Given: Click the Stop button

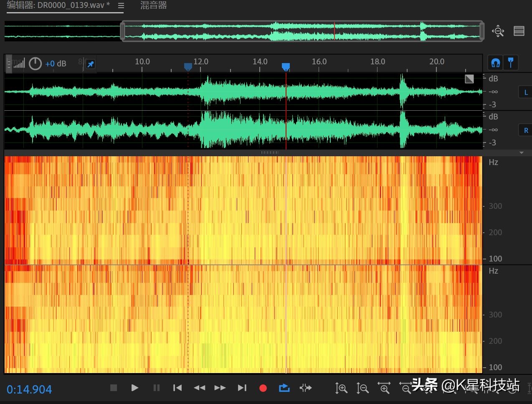Looking at the screenshot, I should tap(114, 388).
